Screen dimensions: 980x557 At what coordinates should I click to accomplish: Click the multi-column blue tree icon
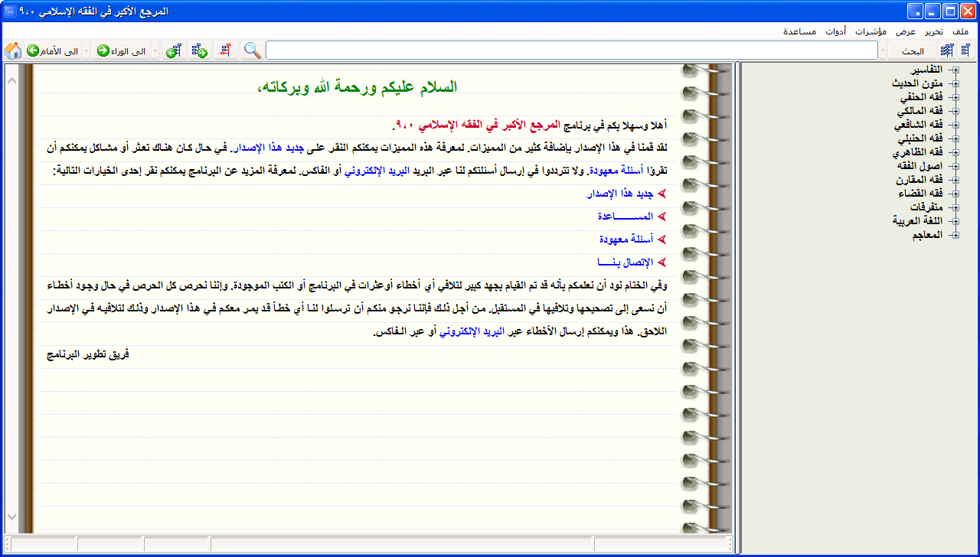tap(947, 50)
